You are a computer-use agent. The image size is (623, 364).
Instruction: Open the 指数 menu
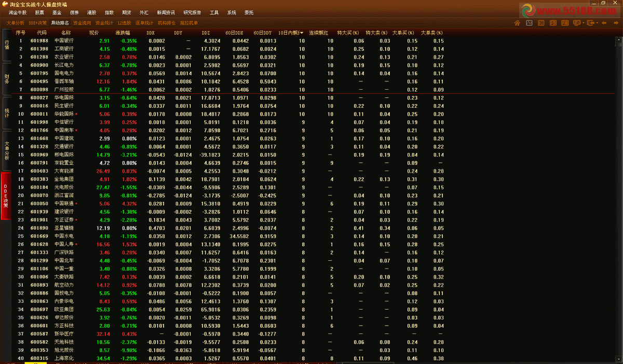pyautogui.click(x=109, y=12)
